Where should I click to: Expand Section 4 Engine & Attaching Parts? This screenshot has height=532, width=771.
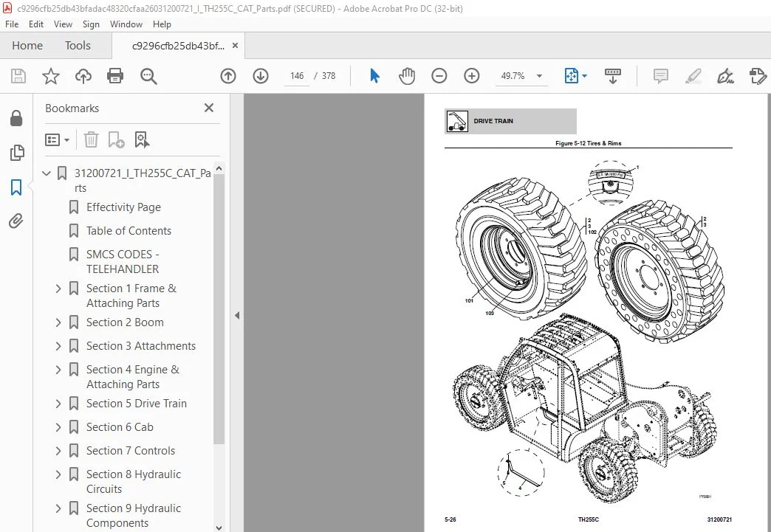pyautogui.click(x=58, y=370)
